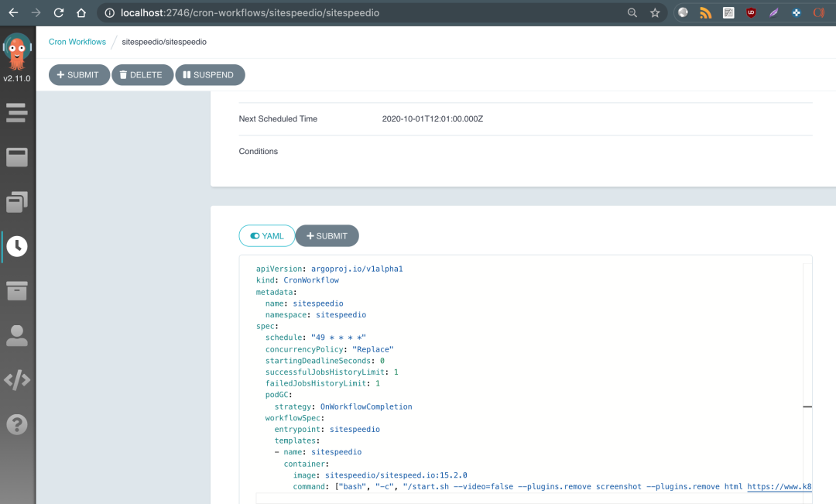Click the Argo octopus logo

click(17, 51)
